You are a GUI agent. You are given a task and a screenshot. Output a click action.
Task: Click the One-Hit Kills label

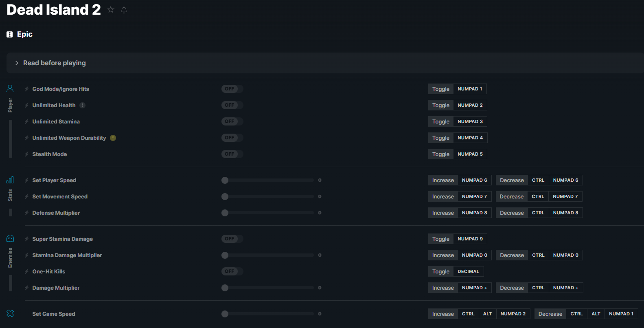coord(49,271)
